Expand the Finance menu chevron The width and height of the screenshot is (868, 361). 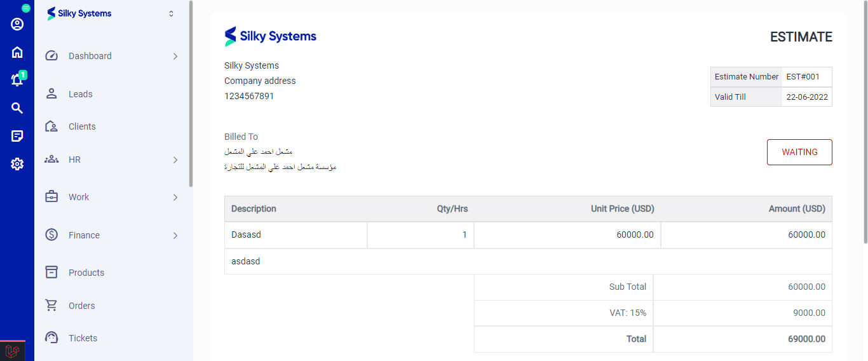[x=175, y=236]
